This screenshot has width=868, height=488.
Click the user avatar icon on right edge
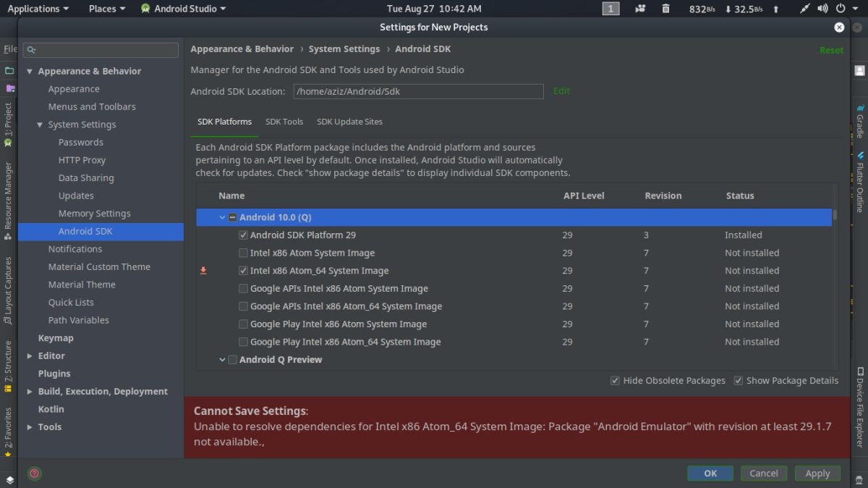tap(859, 71)
